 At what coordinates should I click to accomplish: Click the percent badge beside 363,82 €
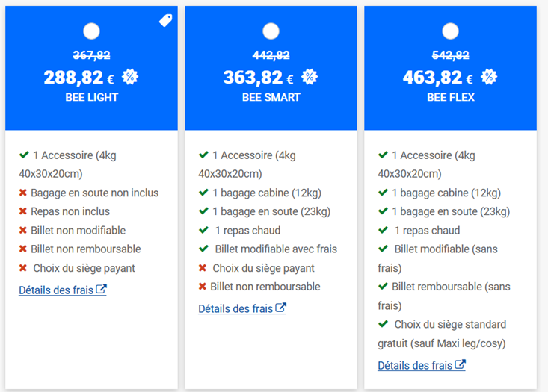pyautogui.click(x=310, y=77)
